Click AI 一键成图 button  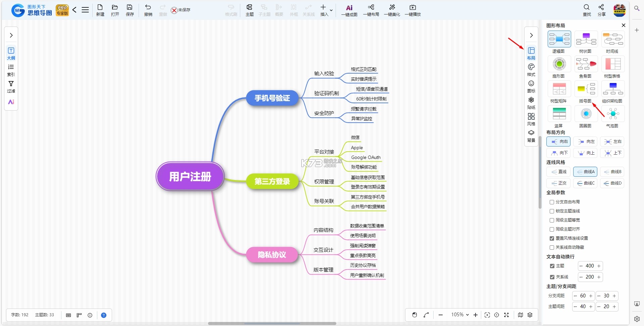349,10
